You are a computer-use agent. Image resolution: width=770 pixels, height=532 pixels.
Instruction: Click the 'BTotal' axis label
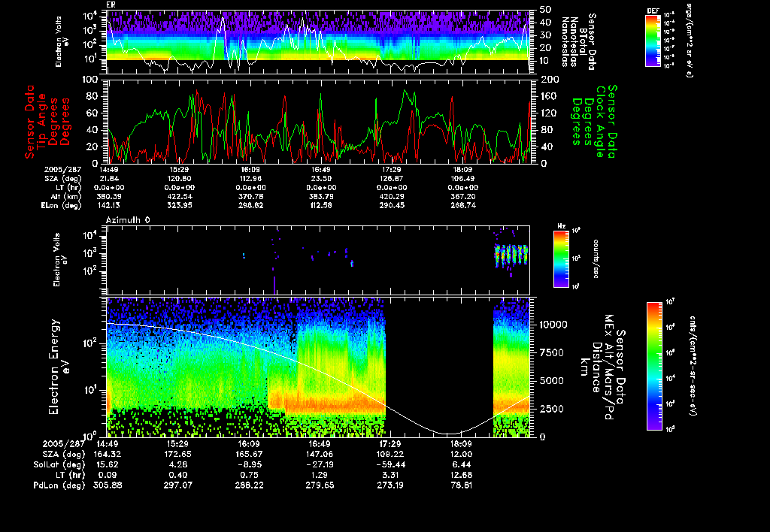583,42
